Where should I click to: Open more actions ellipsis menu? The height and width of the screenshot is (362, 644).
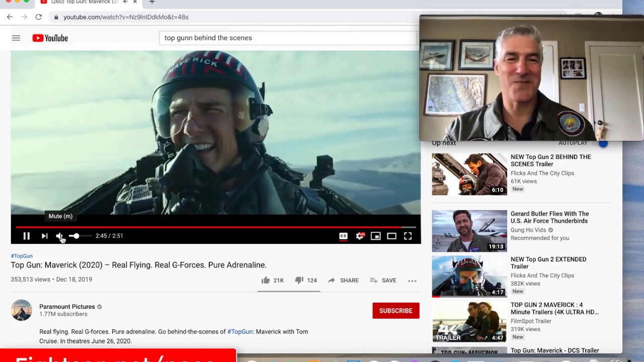[x=412, y=281]
